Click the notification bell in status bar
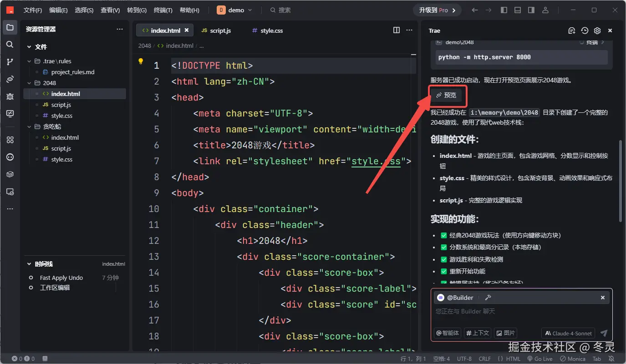The image size is (626, 364). coord(611,359)
